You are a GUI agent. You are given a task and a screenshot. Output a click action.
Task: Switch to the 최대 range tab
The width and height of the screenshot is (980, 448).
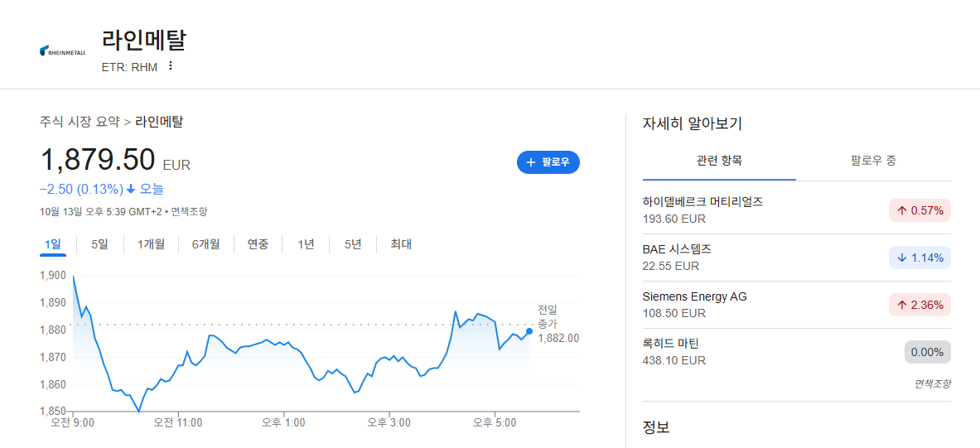coord(401,244)
